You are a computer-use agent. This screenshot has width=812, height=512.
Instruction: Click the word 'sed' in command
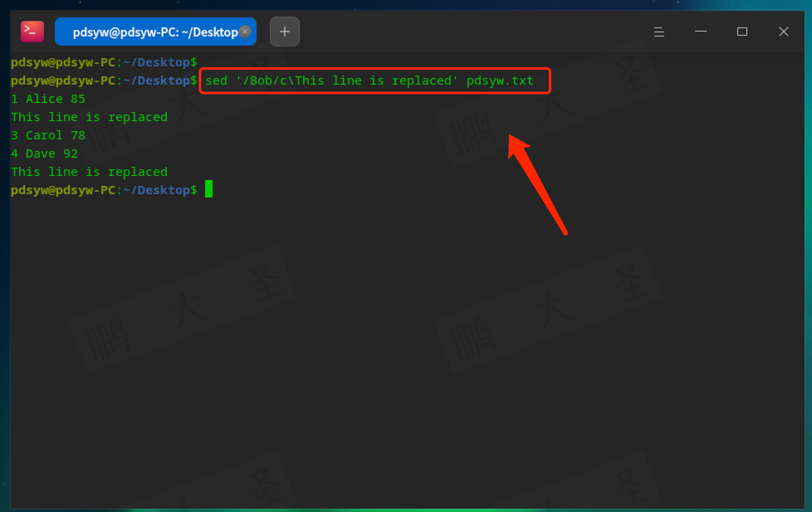pos(216,80)
